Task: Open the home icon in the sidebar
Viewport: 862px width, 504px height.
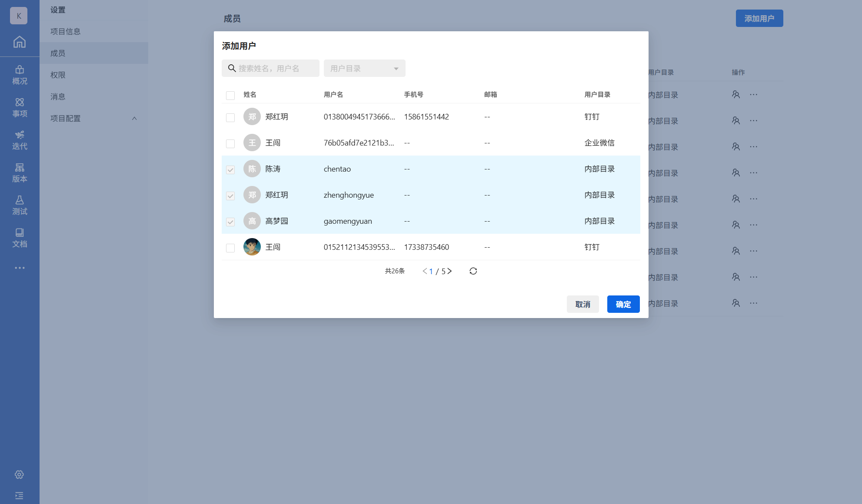Action: point(19,42)
